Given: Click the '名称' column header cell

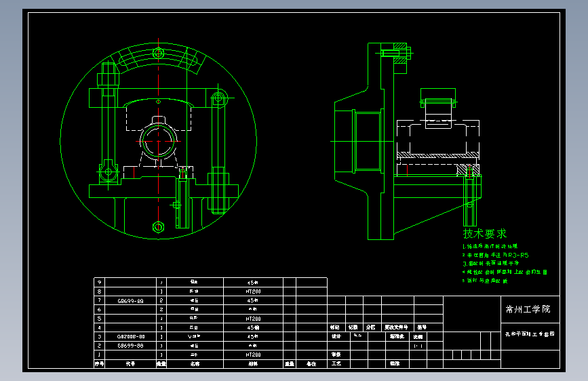Looking at the screenshot, I should 195,364.
